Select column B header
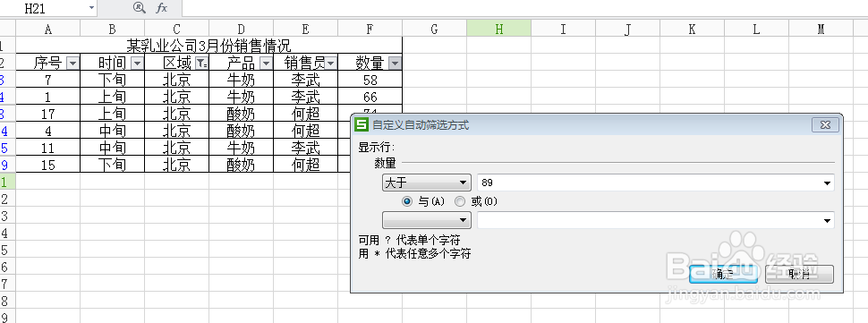 pos(113,29)
